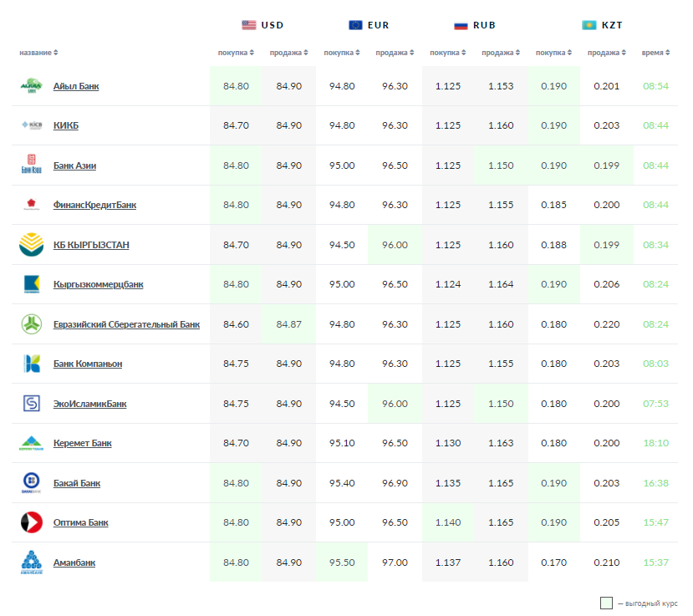The width and height of the screenshot is (693, 616).
Task: Click the USD flag icon
Action: coord(249,25)
